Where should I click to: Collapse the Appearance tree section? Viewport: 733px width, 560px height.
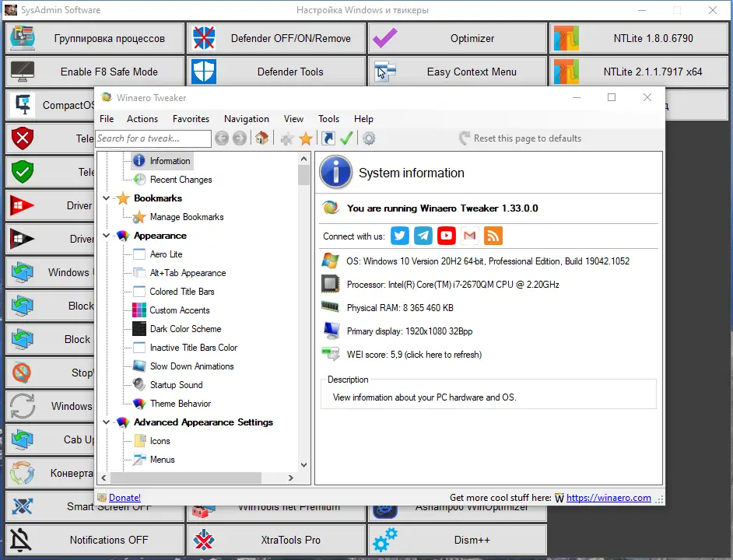(106, 235)
